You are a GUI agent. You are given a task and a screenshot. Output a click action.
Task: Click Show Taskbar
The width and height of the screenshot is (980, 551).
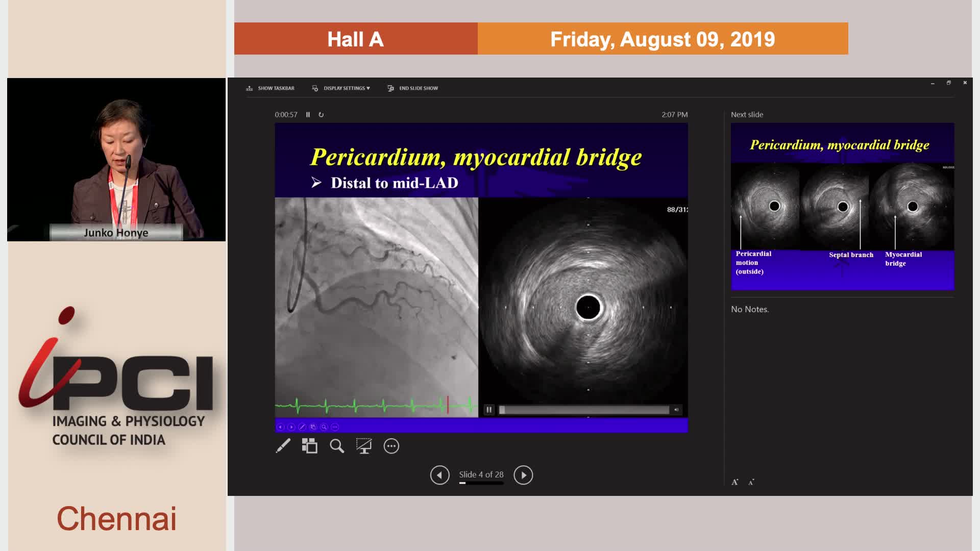(271, 88)
